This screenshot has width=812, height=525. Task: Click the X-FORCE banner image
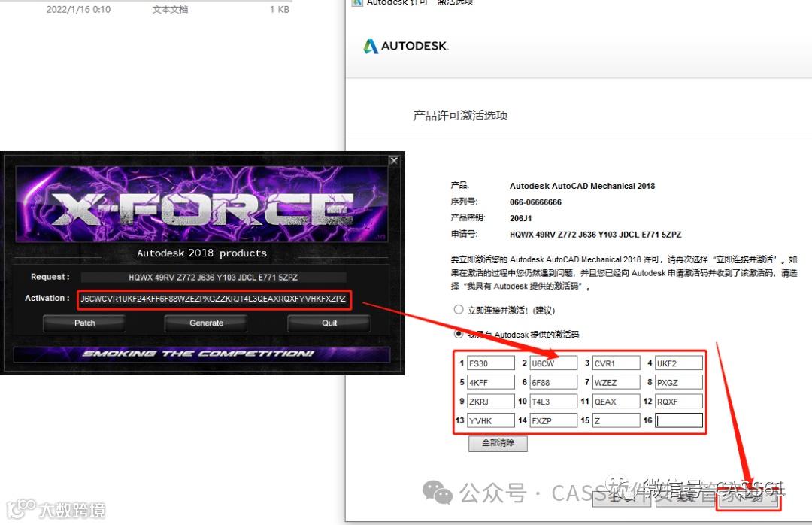point(201,204)
